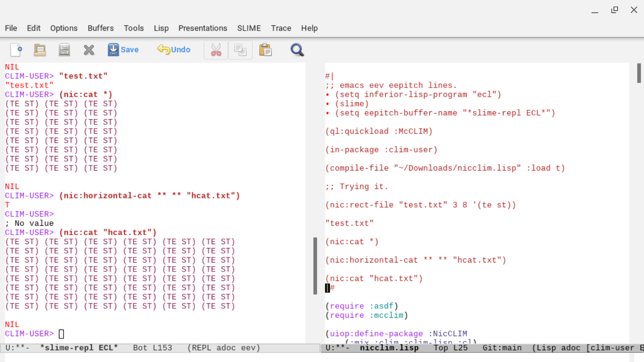Viewport: 644px width, 362px height.
Task: Click the uiop:define-package :NicCLIM line
Action: tap(396, 334)
